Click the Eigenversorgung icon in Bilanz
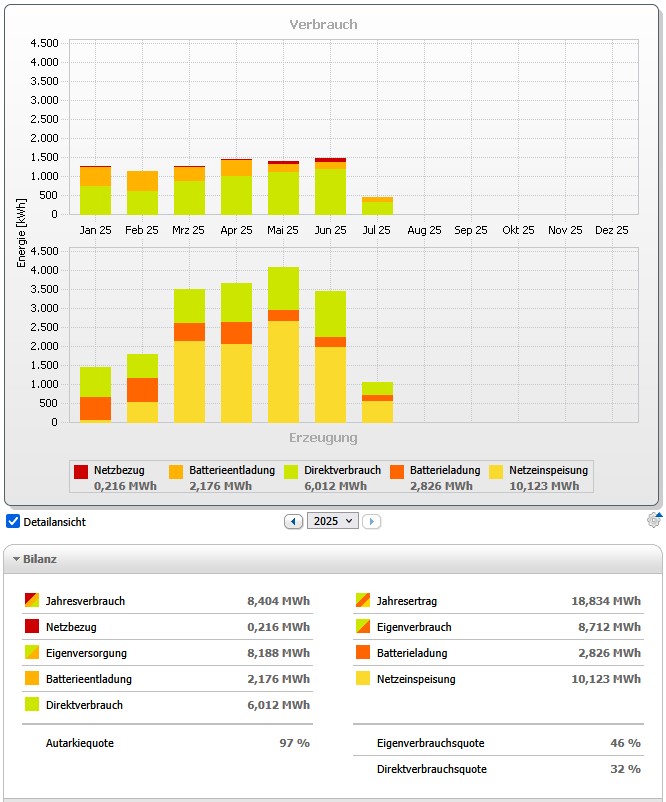Screen dimensions: 666x802 click(32, 653)
